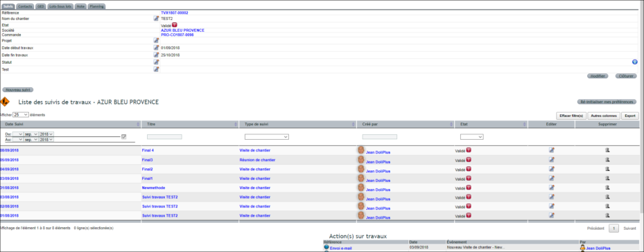Click the red Validé icon in Final3 row
The image size is (644, 252).
(469, 159)
